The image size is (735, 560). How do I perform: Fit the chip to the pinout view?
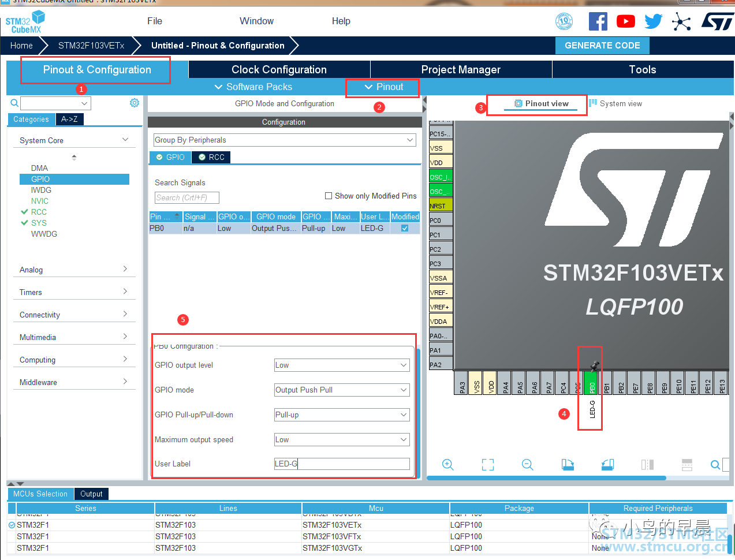coord(488,465)
